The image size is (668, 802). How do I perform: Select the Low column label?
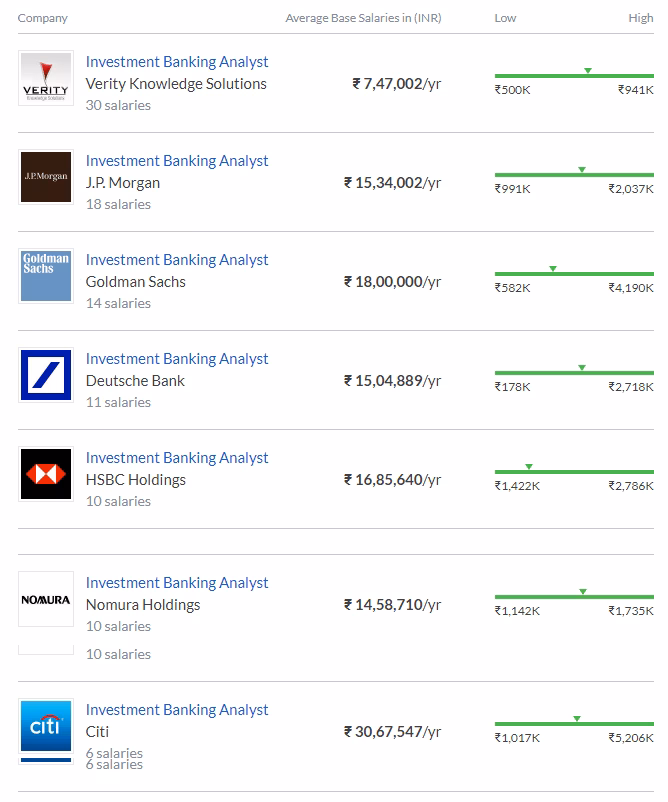tap(504, 17)
